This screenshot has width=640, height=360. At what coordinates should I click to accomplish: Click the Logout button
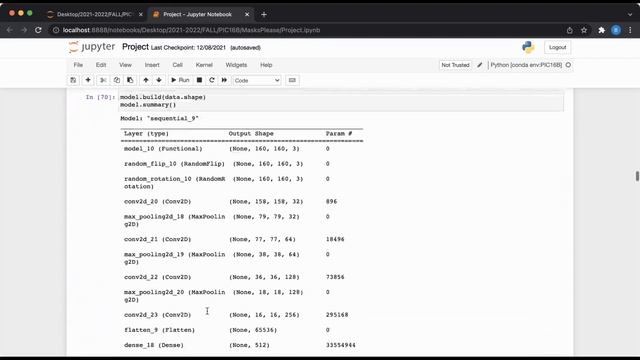[558, 47]
